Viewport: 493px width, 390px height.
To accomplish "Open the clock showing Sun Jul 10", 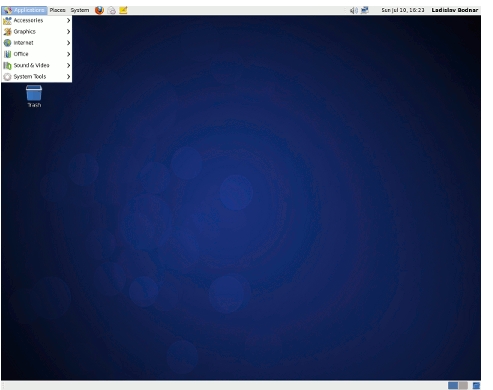I will click(403, 10).
